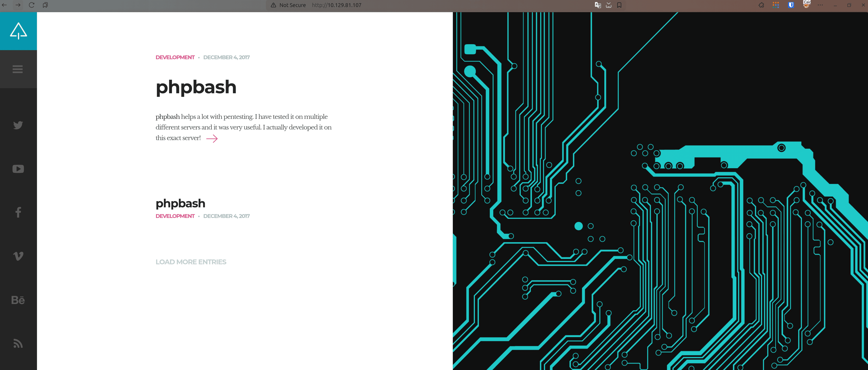The width and height of the screenshot is (868, 370).
Task: Open the browser extensions puzzle icon
Action: [761, 5]
